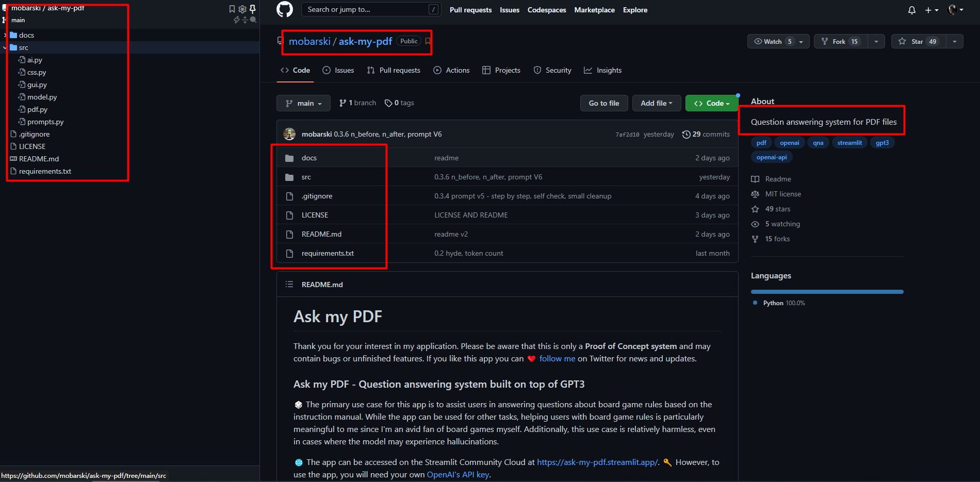The width and height of the screenshot is (980, 482).
Task: Click the streamlit topic tag
Action: coord(850,143)
